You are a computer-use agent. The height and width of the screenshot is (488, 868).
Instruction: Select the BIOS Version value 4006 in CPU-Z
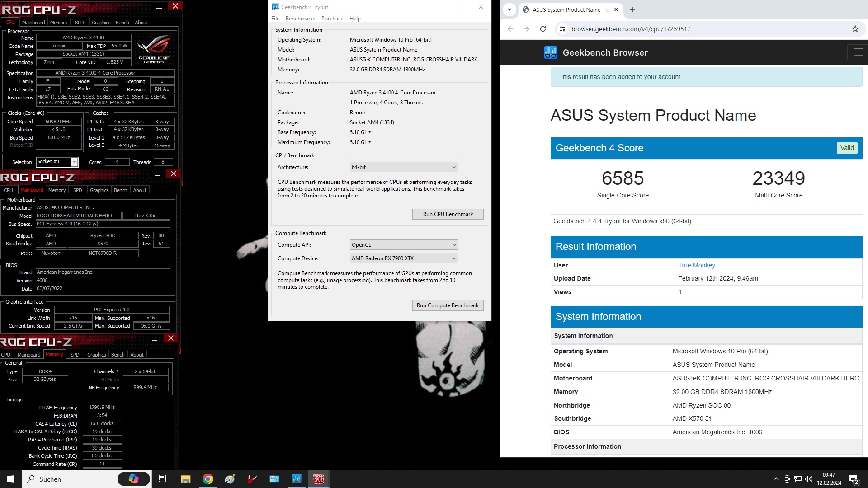click(103, 280)
